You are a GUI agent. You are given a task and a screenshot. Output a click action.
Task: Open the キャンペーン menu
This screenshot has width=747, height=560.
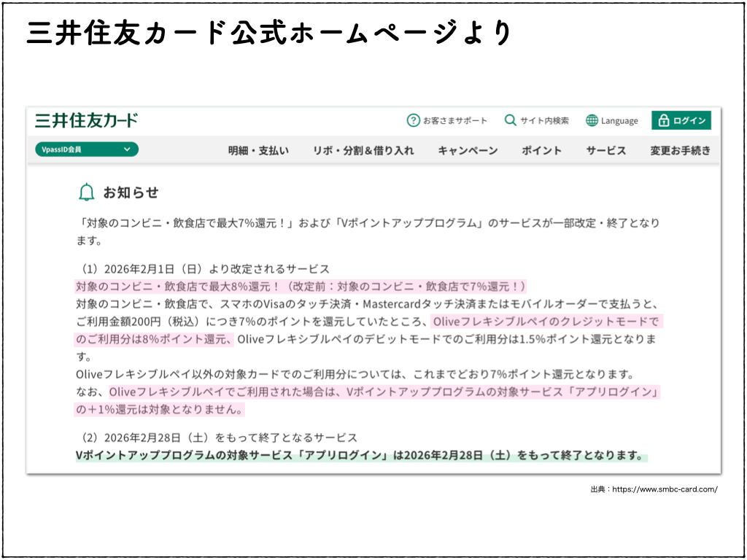pos(468,150)
